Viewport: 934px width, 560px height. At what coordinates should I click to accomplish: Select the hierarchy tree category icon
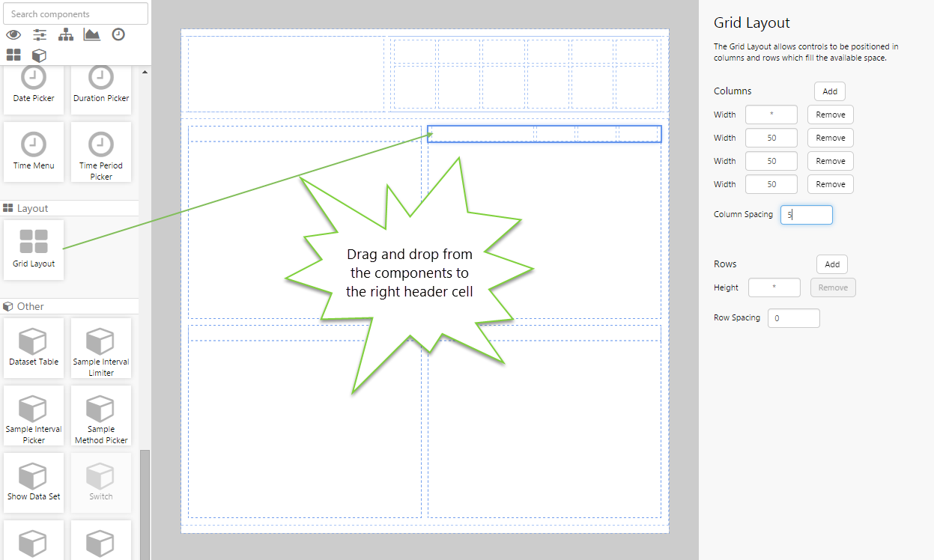pyautogui.click(x=66, y=34)
